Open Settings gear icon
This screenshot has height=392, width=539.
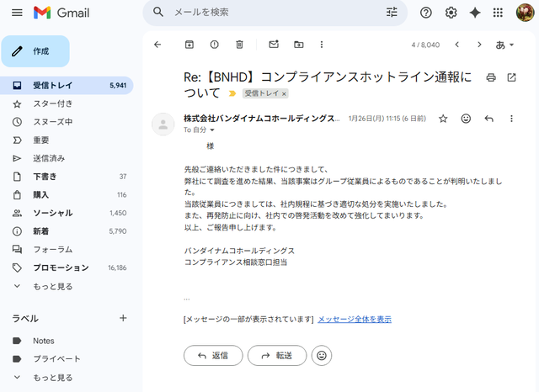451,13
